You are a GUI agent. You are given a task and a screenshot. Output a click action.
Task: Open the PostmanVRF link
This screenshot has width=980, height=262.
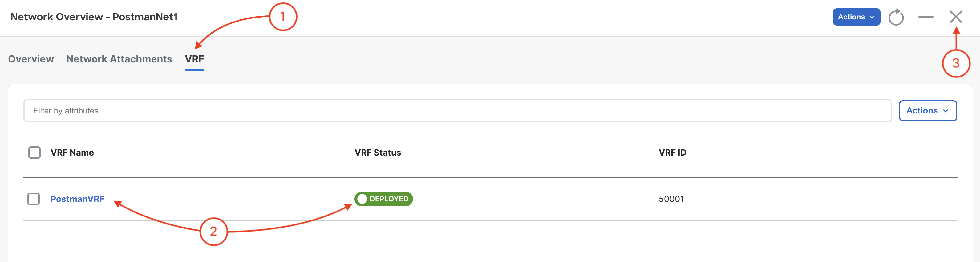[x=77, y=199]
